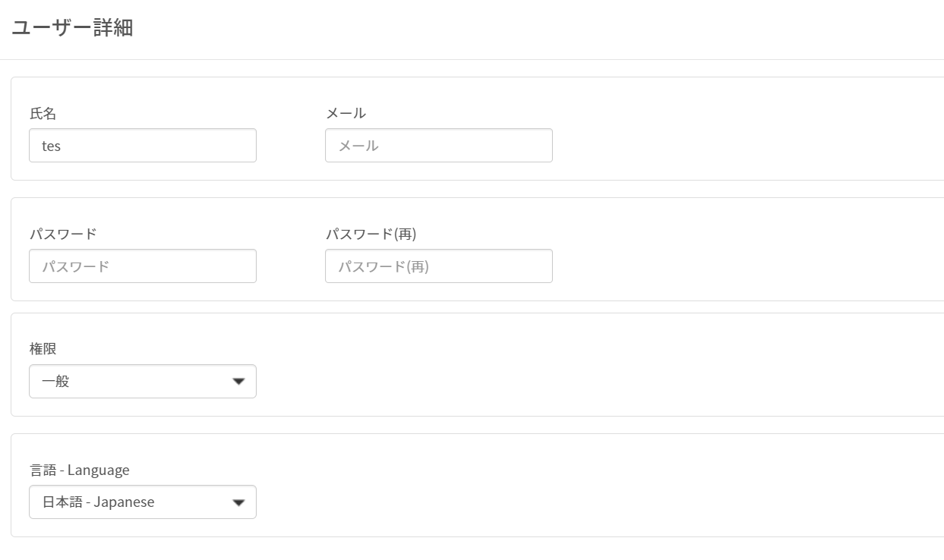The height and width of the screenshot is (560, 944).
Task: Focus the パスワード input field
Action: [x=143, y=266]
